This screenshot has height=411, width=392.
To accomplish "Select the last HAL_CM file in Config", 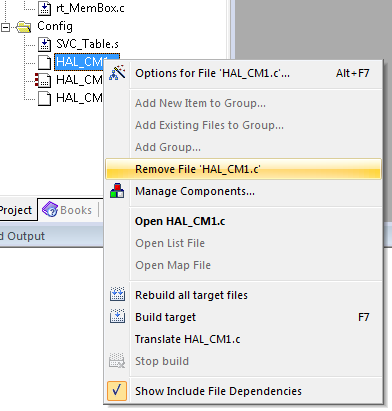I will (x=79, y=98).
